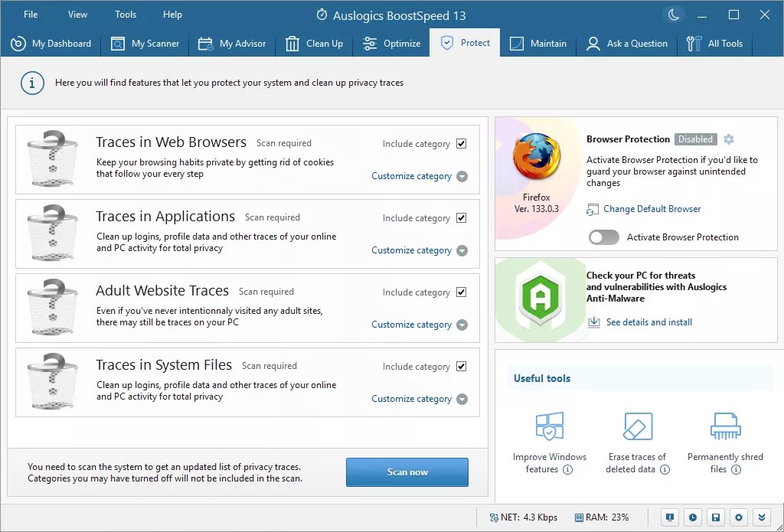Click the Scan now button
The width and height of the screenshot is (784, 532).
407,472
